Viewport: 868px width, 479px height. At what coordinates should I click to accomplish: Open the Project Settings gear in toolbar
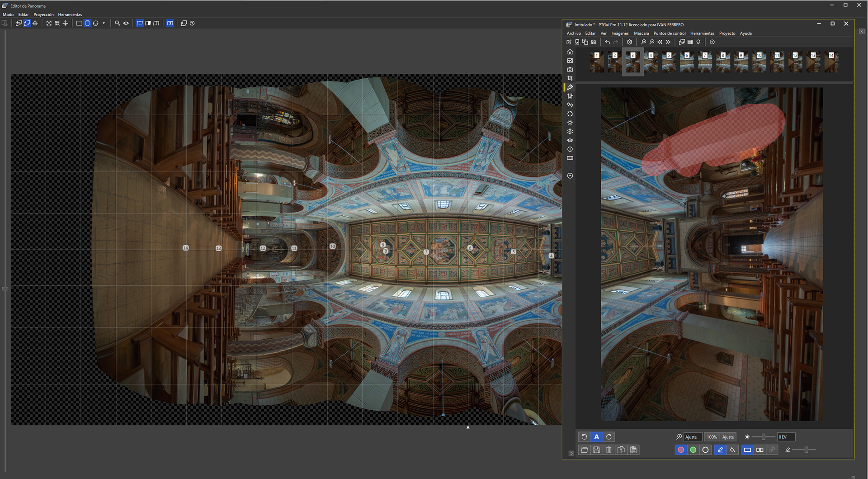[629, 42]
